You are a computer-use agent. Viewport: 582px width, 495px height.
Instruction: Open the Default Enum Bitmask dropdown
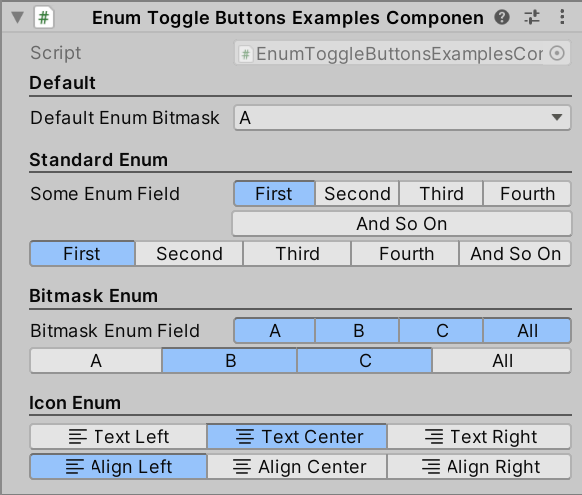tap(402, 118)
